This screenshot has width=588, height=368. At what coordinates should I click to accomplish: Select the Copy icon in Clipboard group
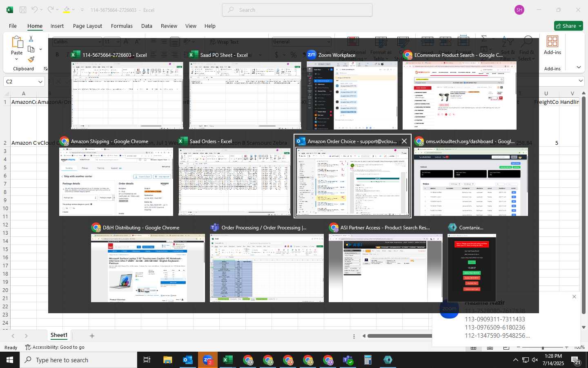click(x=31, y=49)
